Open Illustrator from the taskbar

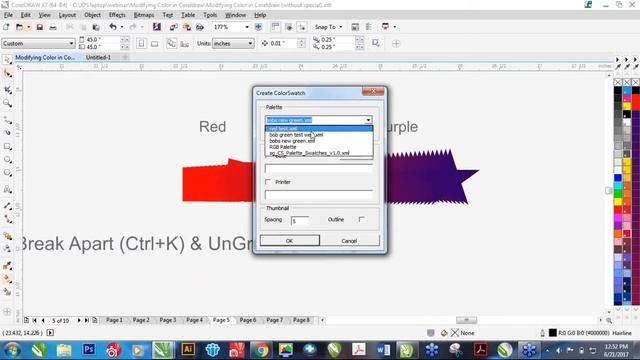tap(188, 350)
